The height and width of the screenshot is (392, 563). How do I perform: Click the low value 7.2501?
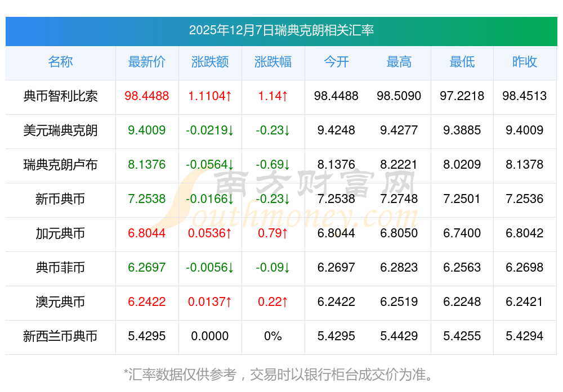point(462,199)
